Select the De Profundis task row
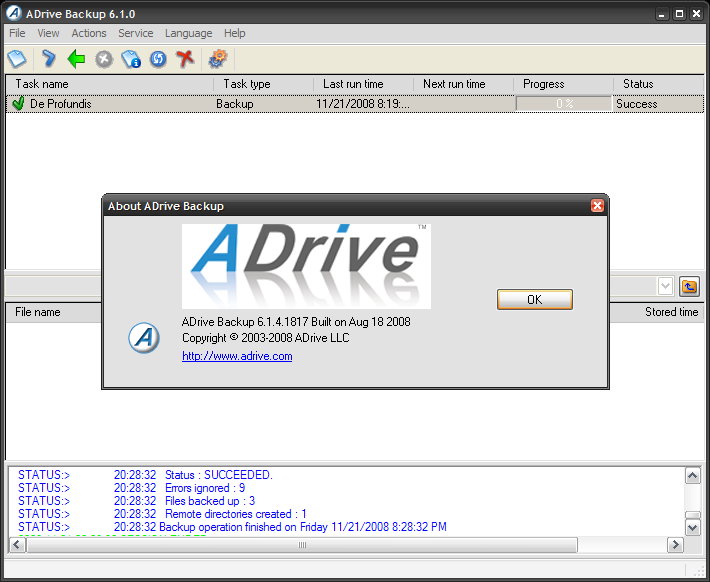The image size is (710, 582). click(355, 104)
